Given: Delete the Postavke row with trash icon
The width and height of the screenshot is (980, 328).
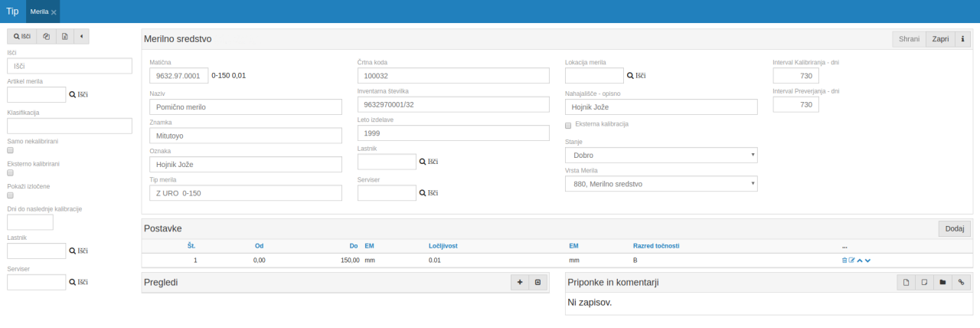Looking at the screenshot, I should [x=844, y=261].
